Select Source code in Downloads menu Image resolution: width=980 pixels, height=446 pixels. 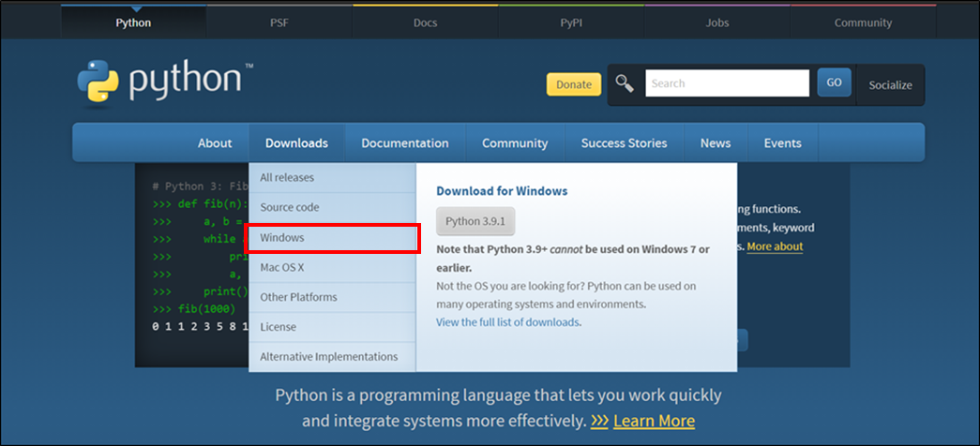tap(332, 207)
